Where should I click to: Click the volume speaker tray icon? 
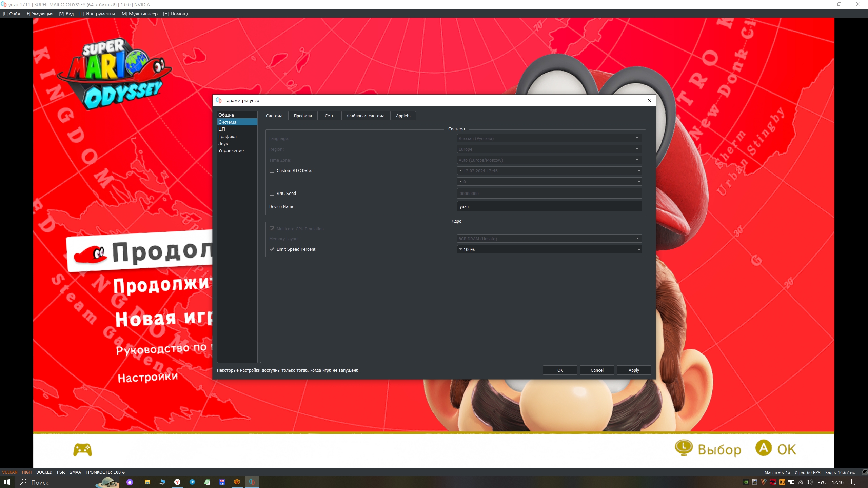pos(809,482)
